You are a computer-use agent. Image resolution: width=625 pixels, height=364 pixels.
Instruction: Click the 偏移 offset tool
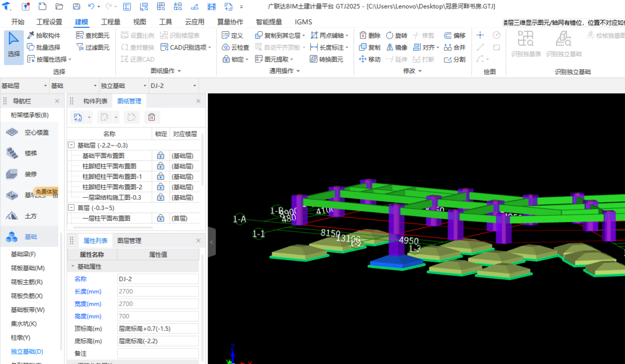pyautogui.click(x=455, y=35)
